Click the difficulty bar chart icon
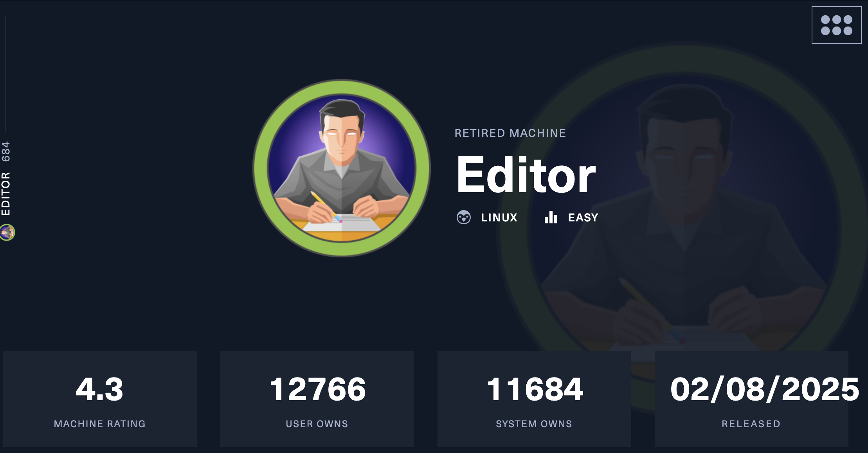Screen dimensions: 868x453 coord(551,217)
